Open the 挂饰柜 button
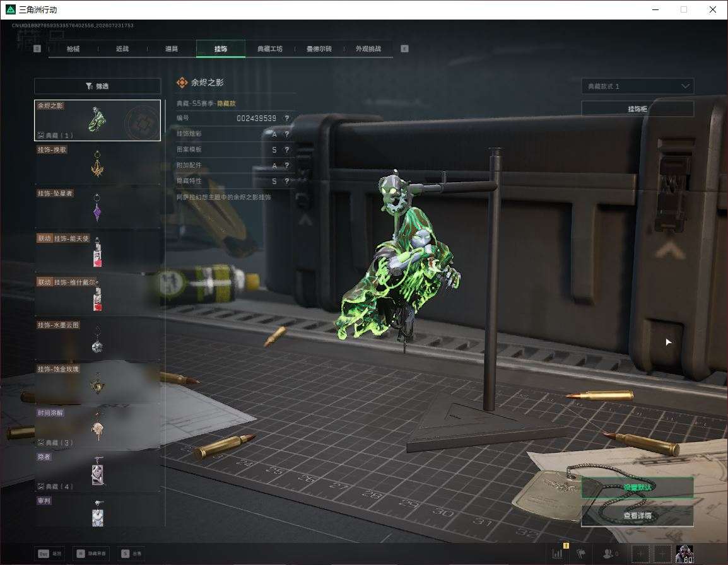This screenshot has width=728, height=565. coord(637,109)
